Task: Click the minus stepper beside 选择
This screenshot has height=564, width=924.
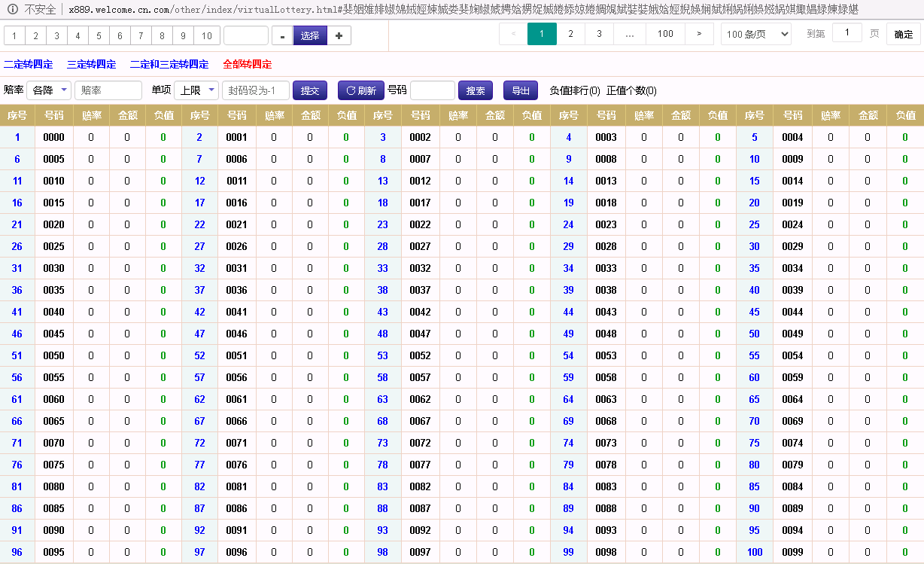Action: coord(284,35)
